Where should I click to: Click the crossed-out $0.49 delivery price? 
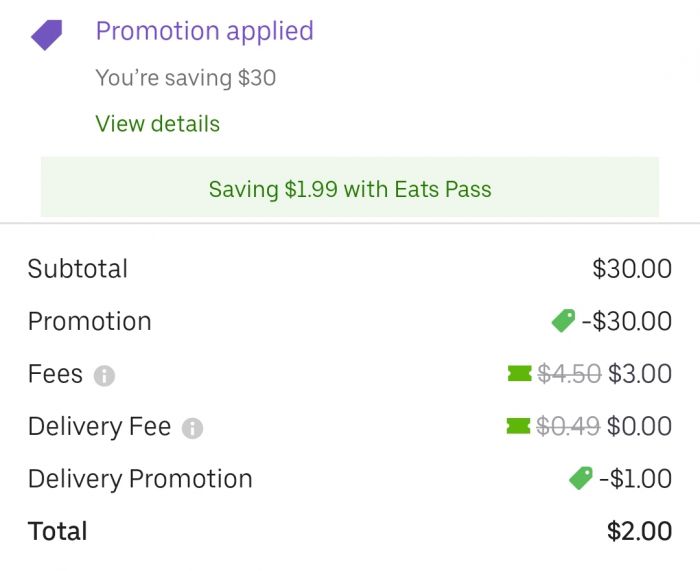(568, 427)
